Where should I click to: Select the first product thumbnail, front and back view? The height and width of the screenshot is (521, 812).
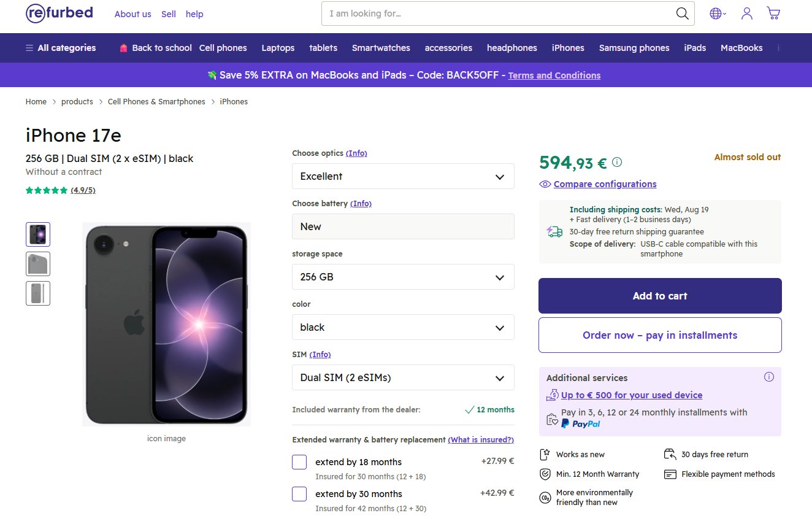[38, 234]
